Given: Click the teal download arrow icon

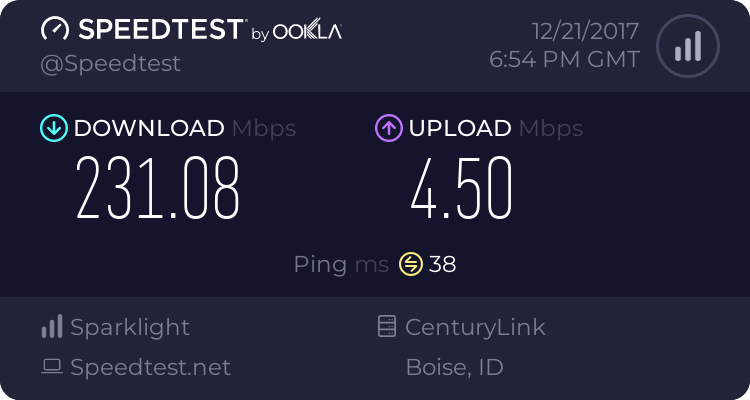Looking at the screenshot, I should point(53,128).
